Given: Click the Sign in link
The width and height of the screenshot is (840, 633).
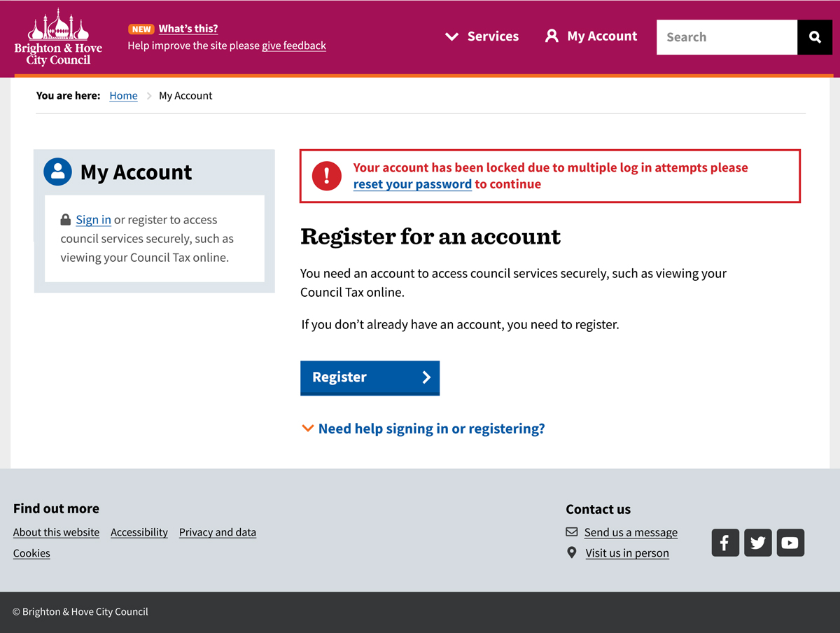Looking at the screenshot, I should point(93,220).
